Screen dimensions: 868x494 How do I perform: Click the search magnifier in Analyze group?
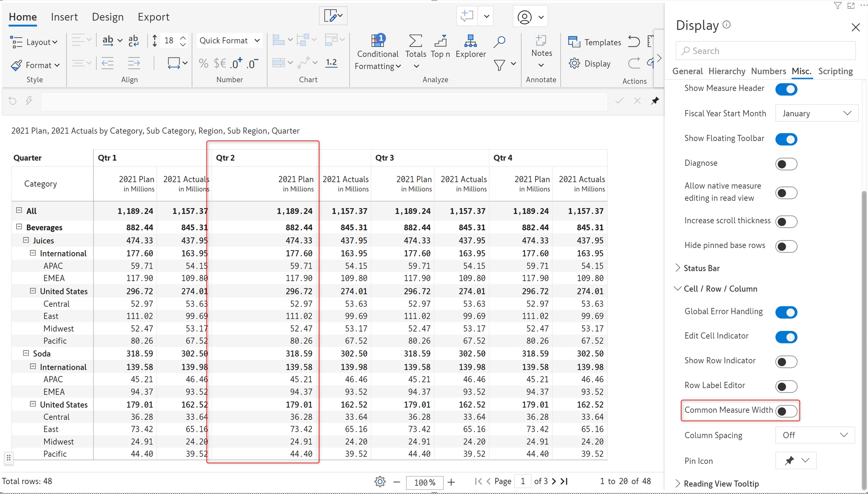click(499, 41)
